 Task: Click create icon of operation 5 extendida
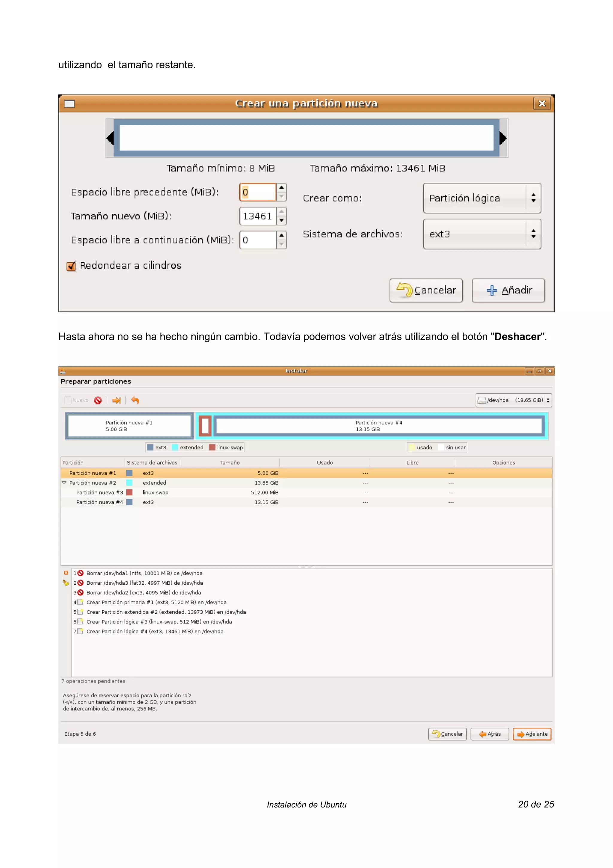[80, 612]
